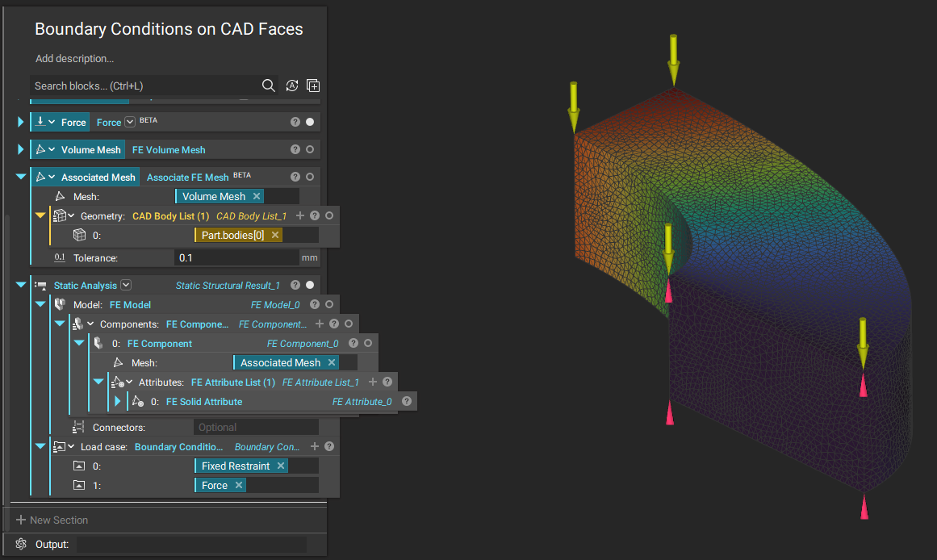Toggle visibility circle on Model row

click(x=329, y=304)
